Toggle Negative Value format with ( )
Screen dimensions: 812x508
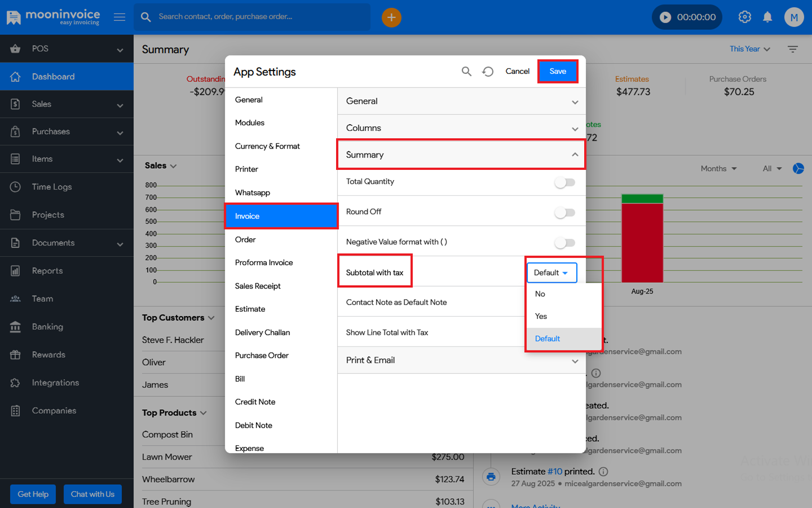(x=564, y=243)
